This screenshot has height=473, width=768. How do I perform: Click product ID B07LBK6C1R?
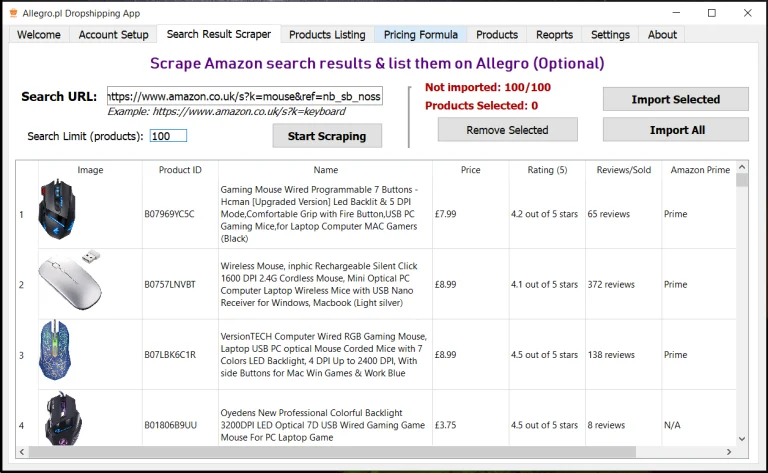pos(170,355)
